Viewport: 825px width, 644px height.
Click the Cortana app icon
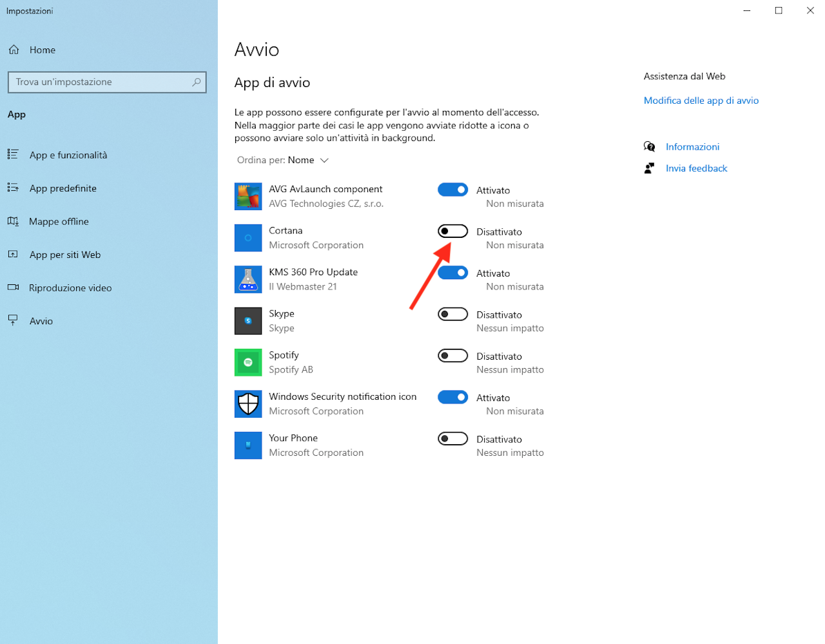coord(248,238)
